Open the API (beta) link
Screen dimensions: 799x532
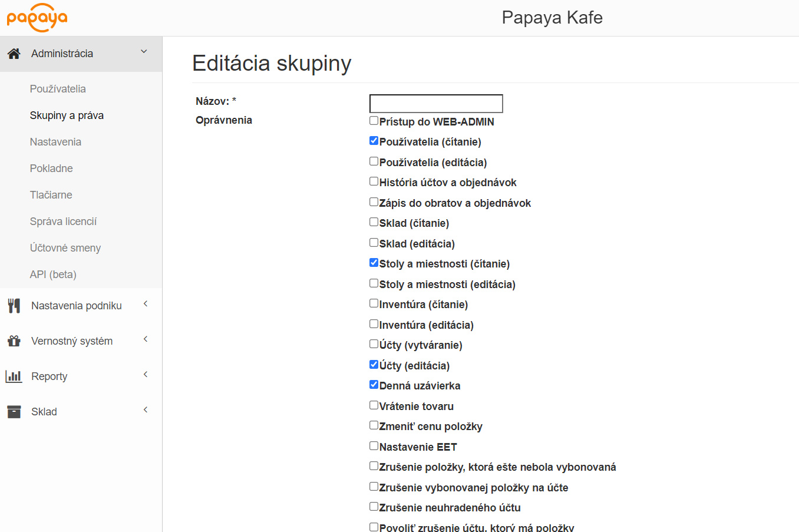53,275
